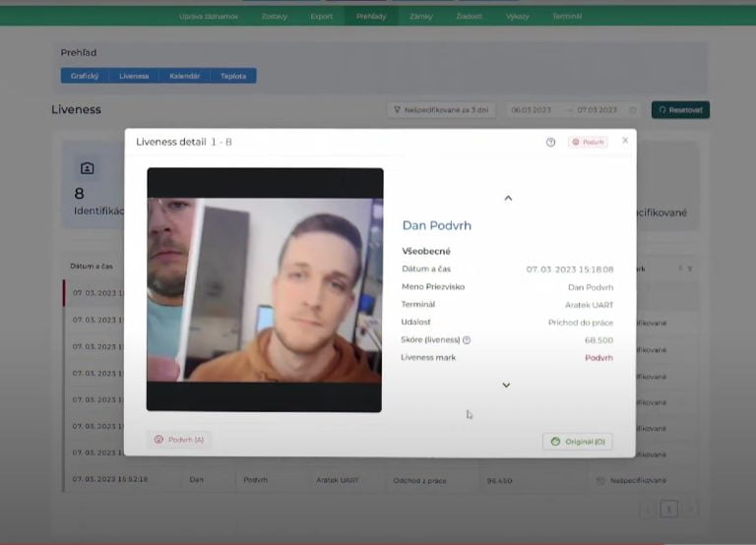This screenshot has height=545, width=756.
Task: Switch to the Kalendár tab
Action: [x=184, y=76]
